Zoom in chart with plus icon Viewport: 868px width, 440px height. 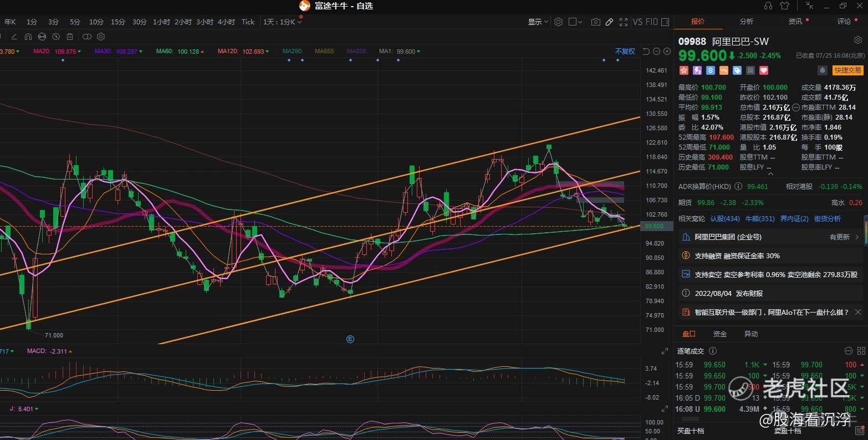click(667, 51)
